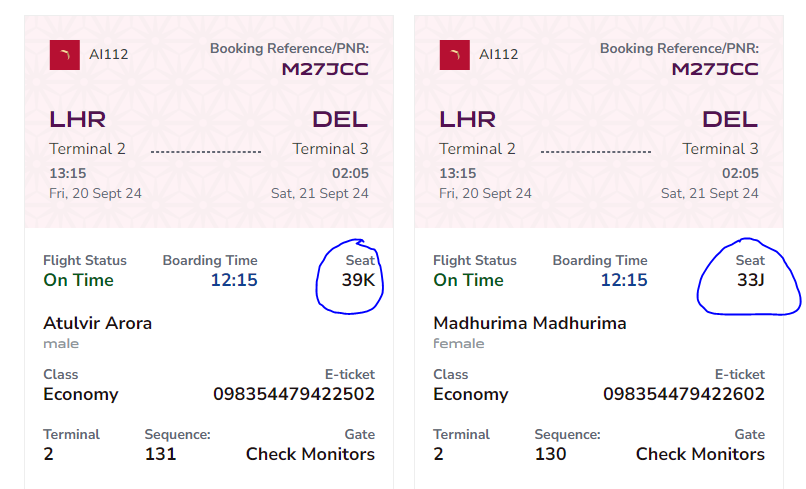The width and height of the screenshot is (806, 489).
Task: Click passenger name Madhurima Madhurima
Action: pos(530,323)
